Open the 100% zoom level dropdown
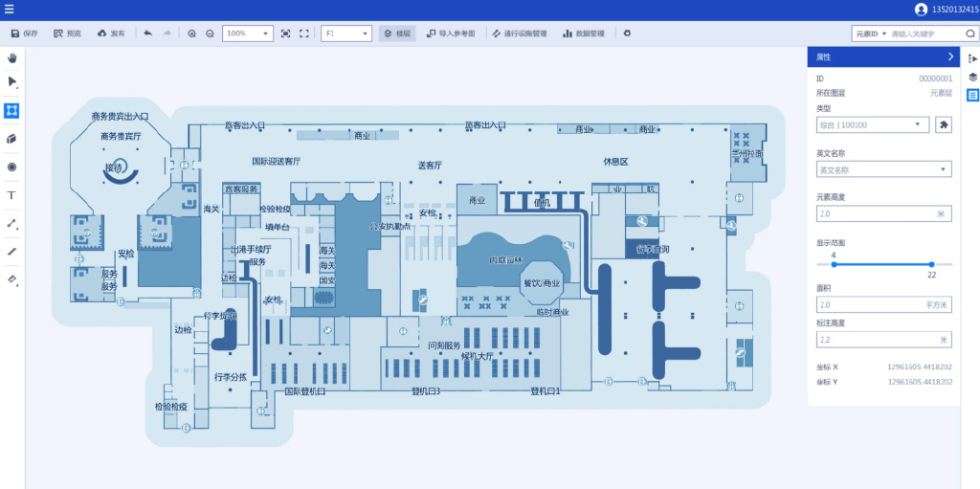Viewport: 980px width, 489px height. coord(248,33)
